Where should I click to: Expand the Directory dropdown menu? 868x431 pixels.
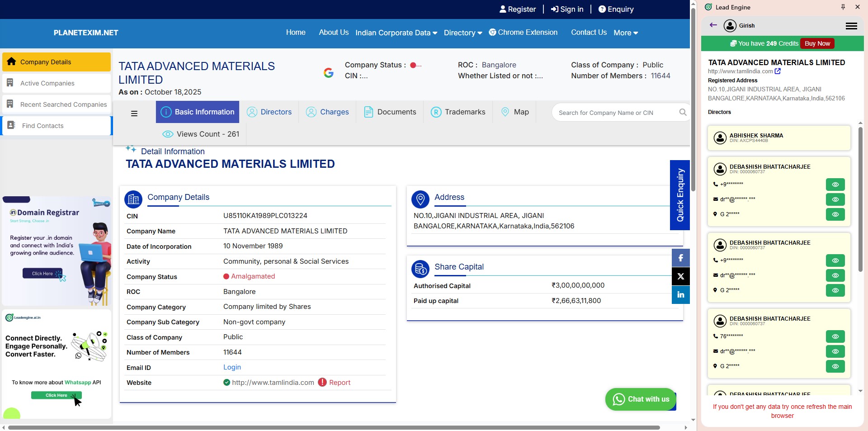[x=462, y=33]
